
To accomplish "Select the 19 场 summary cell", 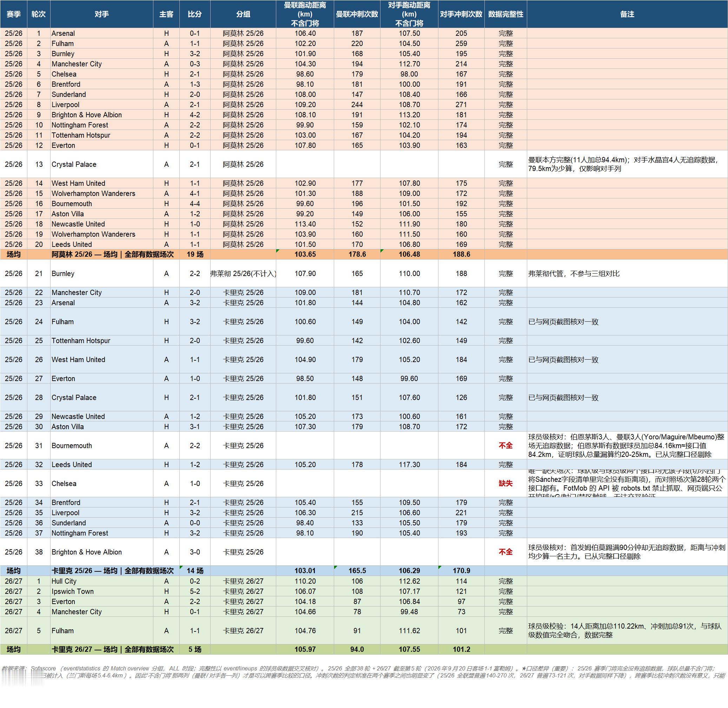I will click(x=195, y=254).
